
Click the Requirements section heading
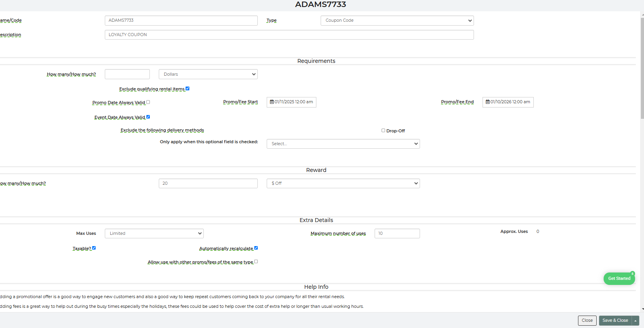coord(316,61)
